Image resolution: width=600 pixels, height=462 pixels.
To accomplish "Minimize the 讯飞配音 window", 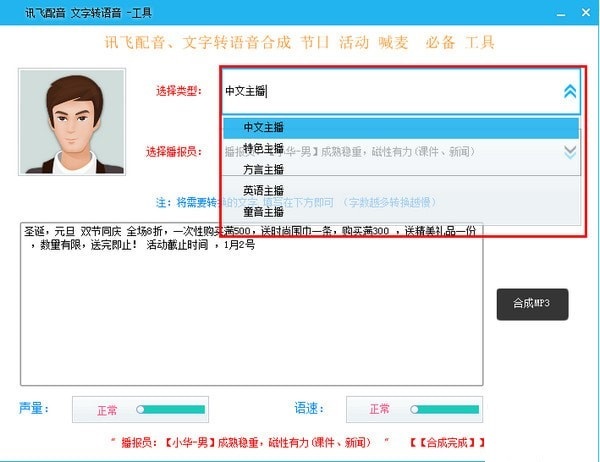I will coord(561,13).
